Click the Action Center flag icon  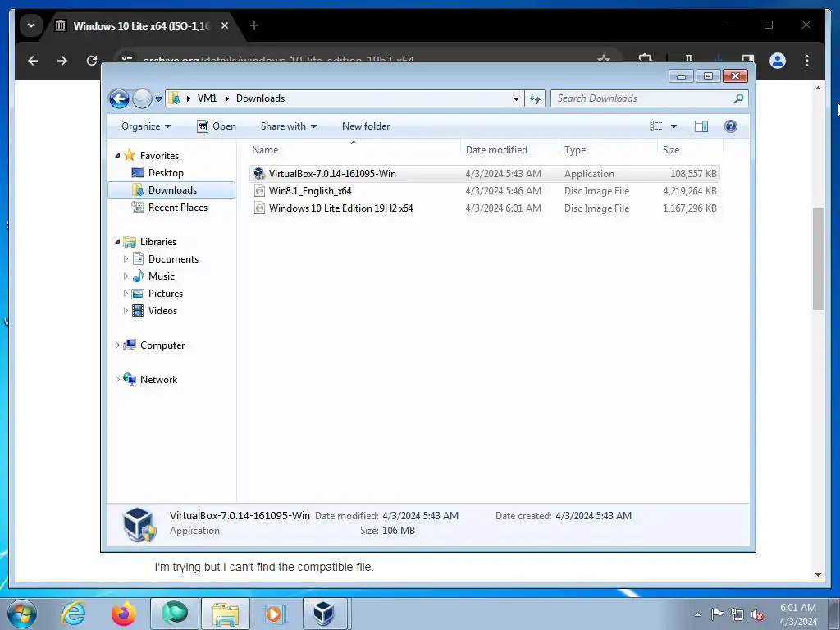pos(717,614)
